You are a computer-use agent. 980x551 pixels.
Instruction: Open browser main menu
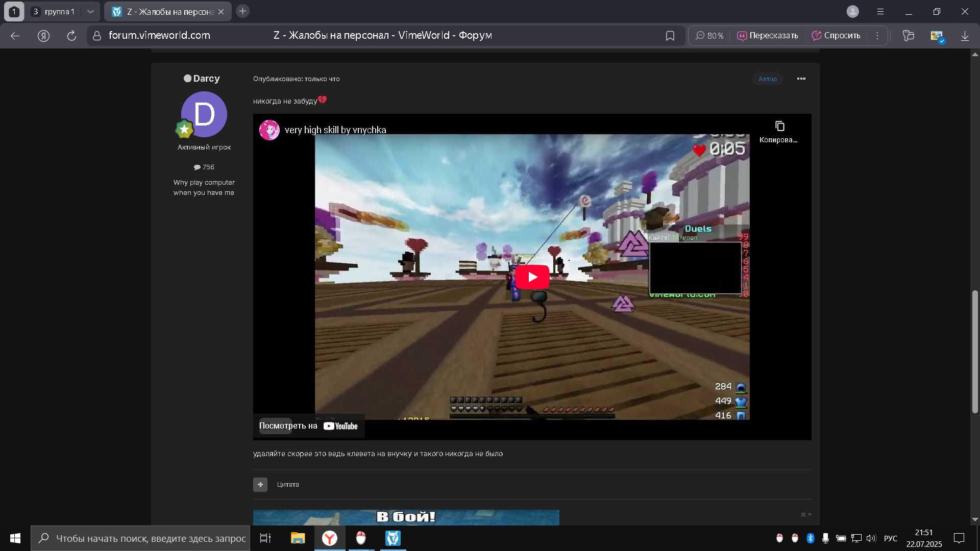pyautogui.click(x=880, y=11)
